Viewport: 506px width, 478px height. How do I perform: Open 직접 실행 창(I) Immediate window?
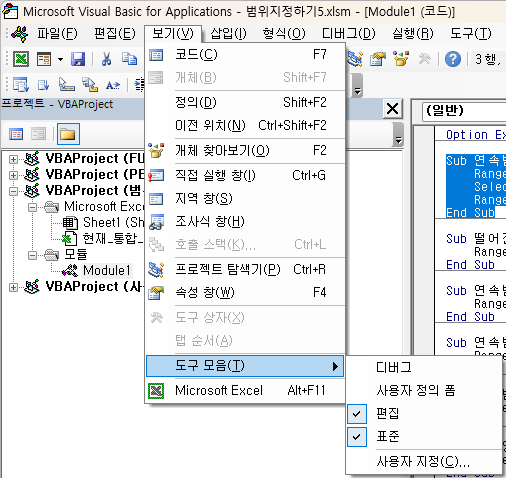tap(245, 175)
